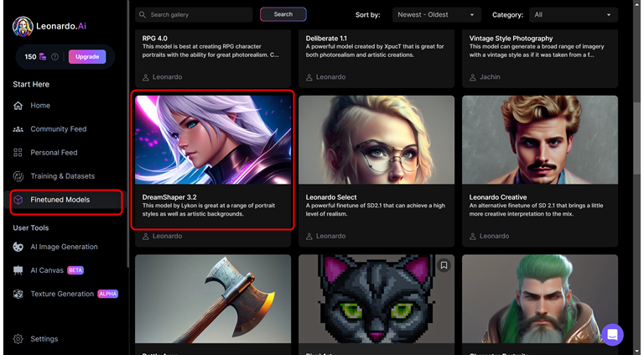Open the token help question-mark icon

tap(55, 57)
